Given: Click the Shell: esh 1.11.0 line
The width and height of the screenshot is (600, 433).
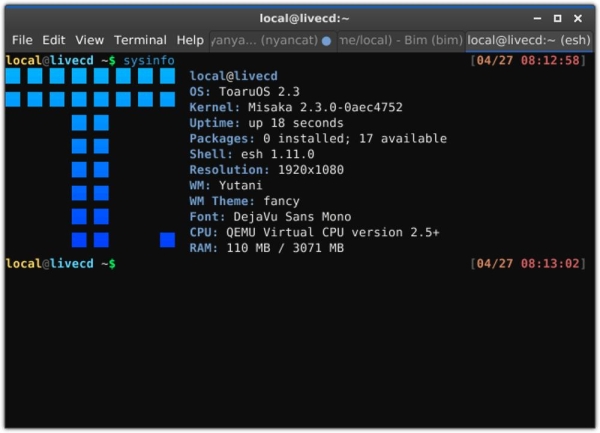Looking at the screenshot, I should 252,154.
